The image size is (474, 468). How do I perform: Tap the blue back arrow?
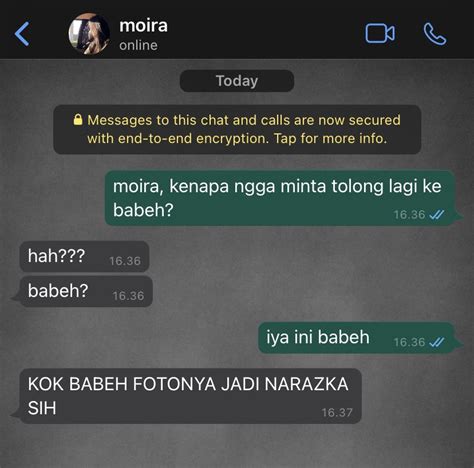(x=22, y=34)
